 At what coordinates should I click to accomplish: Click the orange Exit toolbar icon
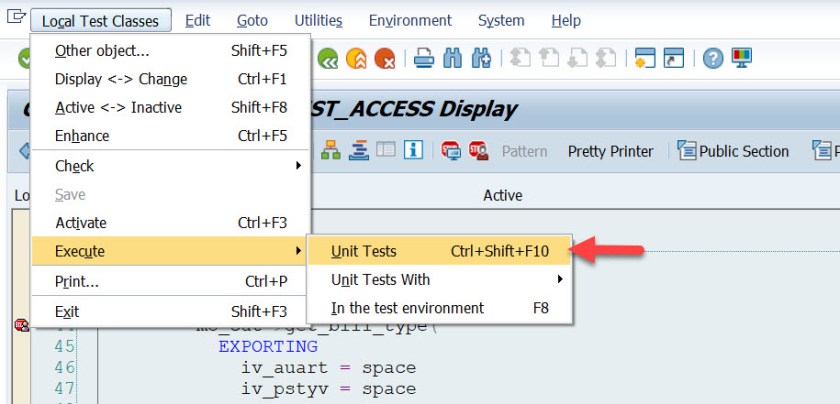[x=357, y=59]
